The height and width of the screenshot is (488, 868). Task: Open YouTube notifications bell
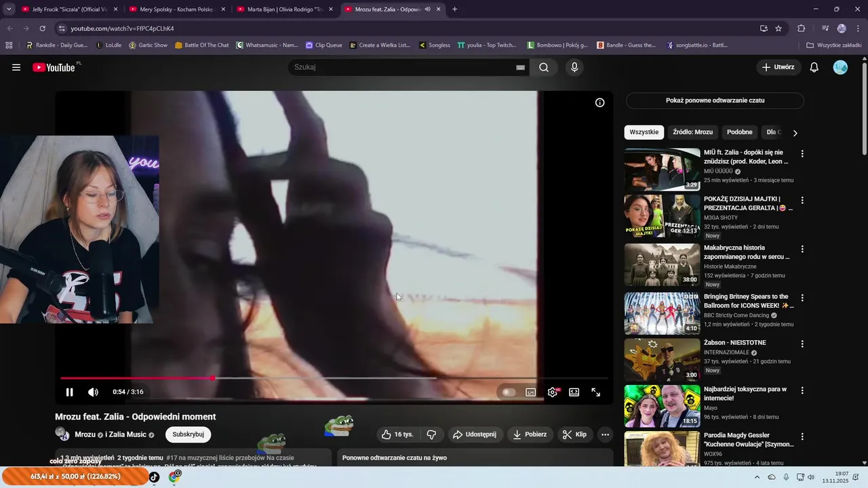click(x=814, y=67)
